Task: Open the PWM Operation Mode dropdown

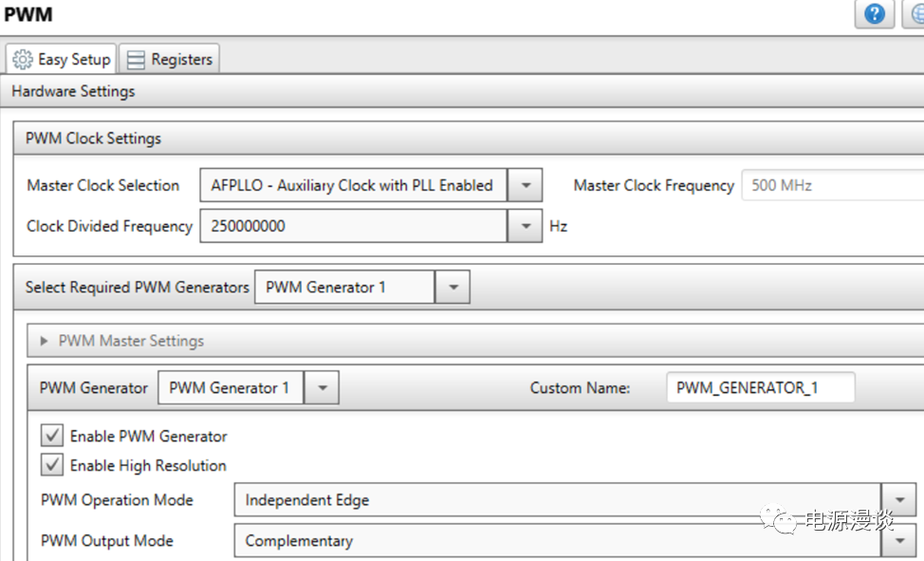Action: [x=898, y=500]
